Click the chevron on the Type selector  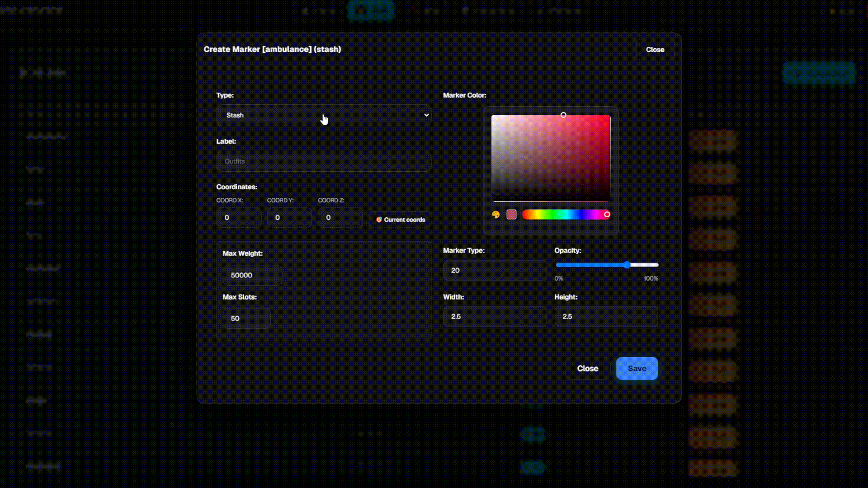pyautogui.click(x=425, y=115)
